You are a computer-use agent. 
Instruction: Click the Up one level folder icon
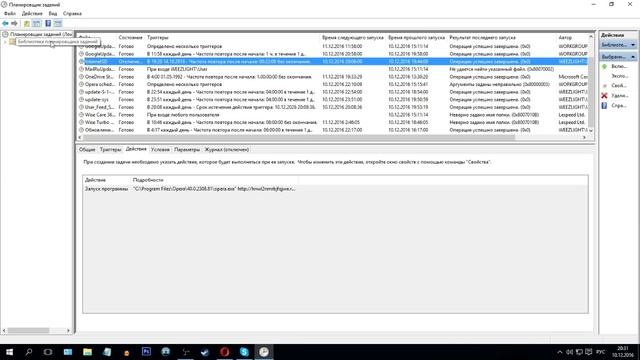pyautogui.click(x=27, y=24)
